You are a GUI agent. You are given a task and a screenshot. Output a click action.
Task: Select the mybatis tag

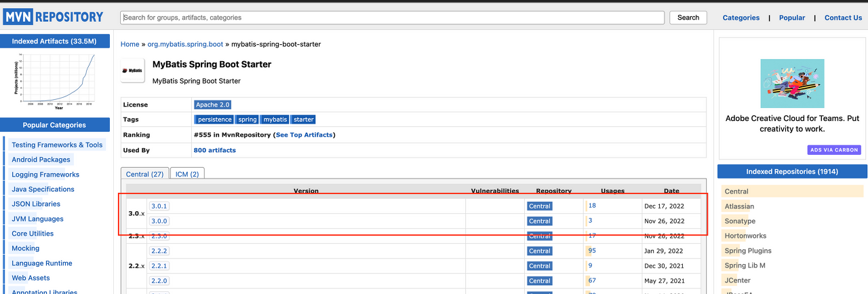pyautogui.click(x=275, y=120)
